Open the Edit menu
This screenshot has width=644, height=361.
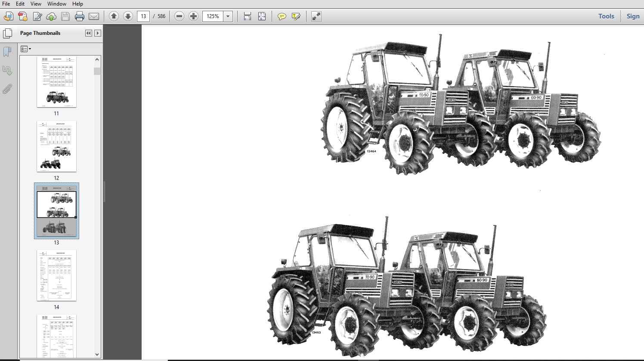(20, 4)
